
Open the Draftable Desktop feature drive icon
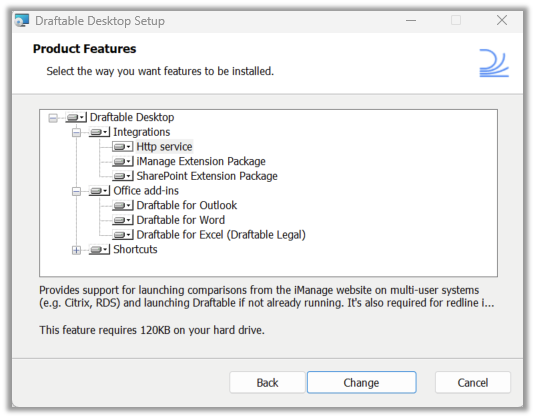click(76, 117)
